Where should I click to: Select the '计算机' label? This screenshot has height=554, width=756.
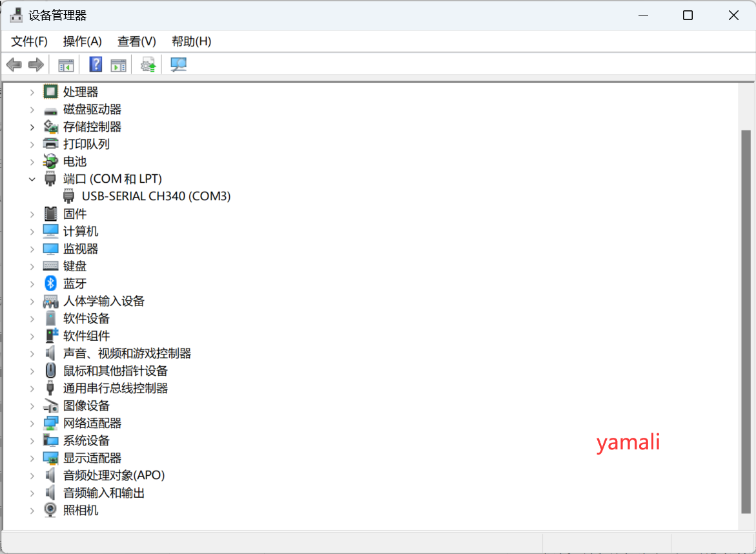[81, 231]
